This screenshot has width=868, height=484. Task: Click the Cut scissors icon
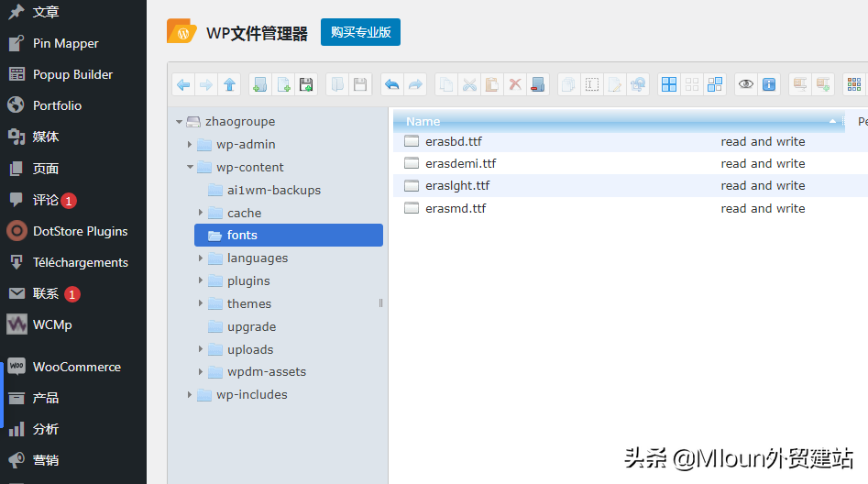coord(469,84)
